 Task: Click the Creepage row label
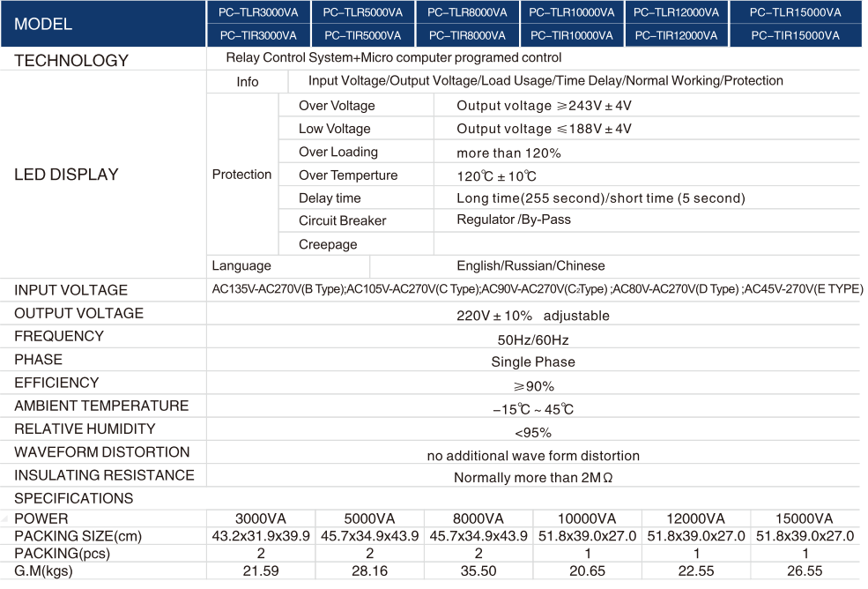click(x=328, y=245)
